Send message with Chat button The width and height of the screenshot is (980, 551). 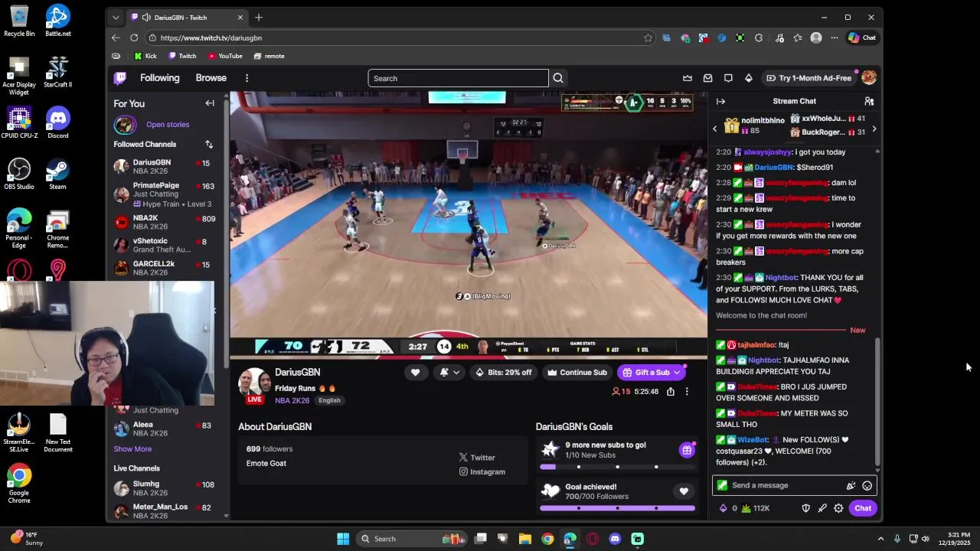click(863, 508)
